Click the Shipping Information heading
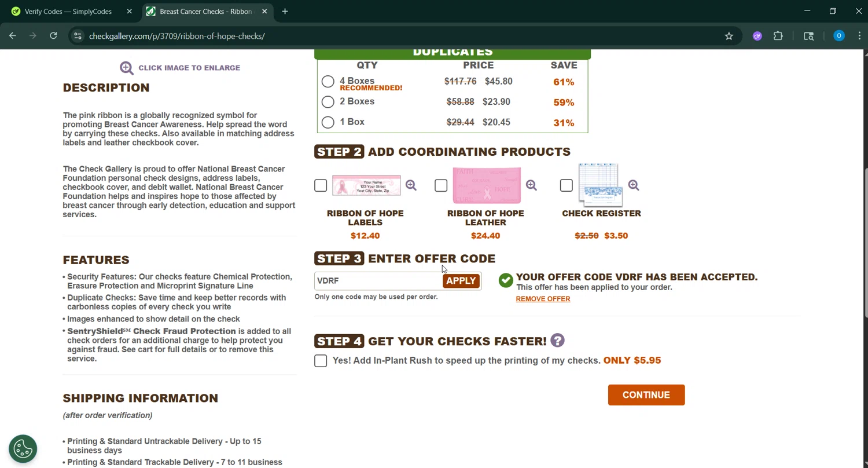Viewport: 868px width, 468px height. coord(141,398)
